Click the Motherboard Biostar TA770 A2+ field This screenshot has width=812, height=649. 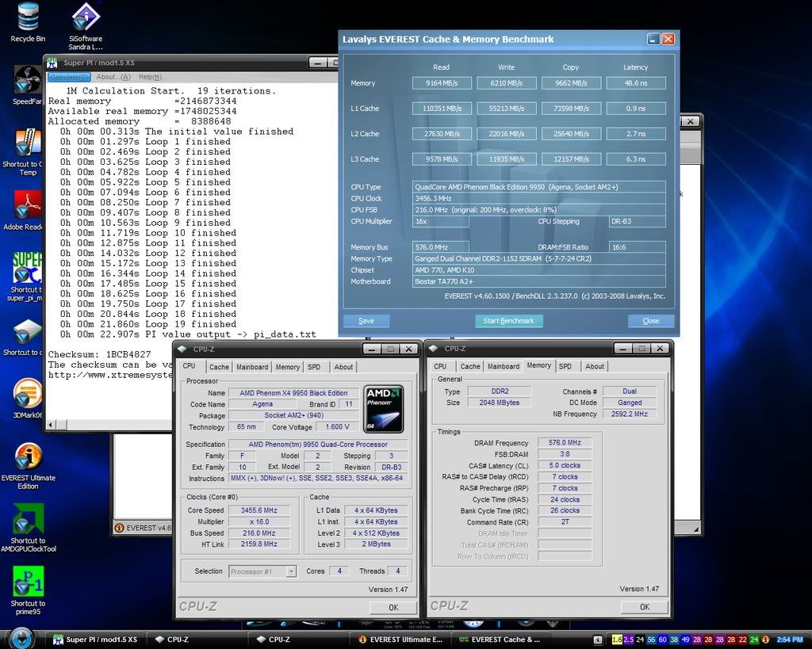click(539, 281)
